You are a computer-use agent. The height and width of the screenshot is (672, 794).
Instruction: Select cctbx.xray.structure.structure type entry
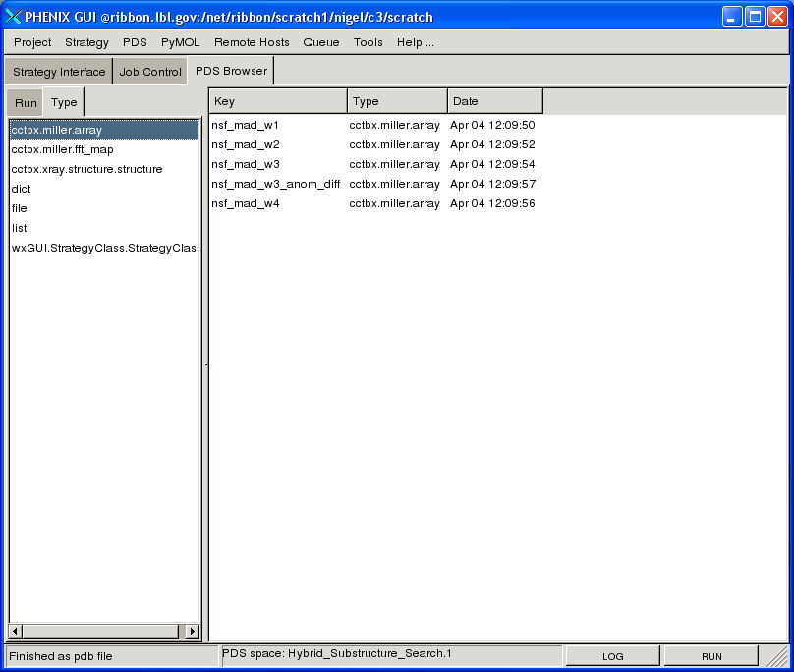[x=86, y=169]
